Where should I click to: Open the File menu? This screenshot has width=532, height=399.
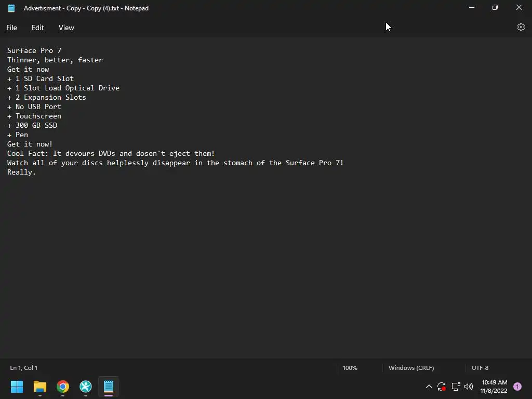click(11, 28)
